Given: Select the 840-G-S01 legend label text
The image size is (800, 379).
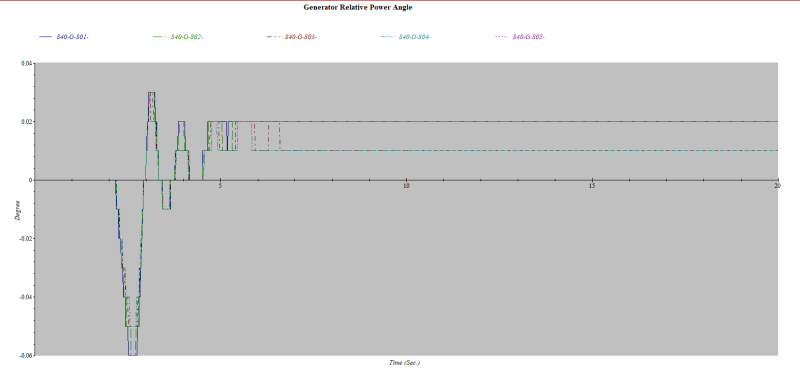Looking at the screenshot, I should click(x=73, y=37).
